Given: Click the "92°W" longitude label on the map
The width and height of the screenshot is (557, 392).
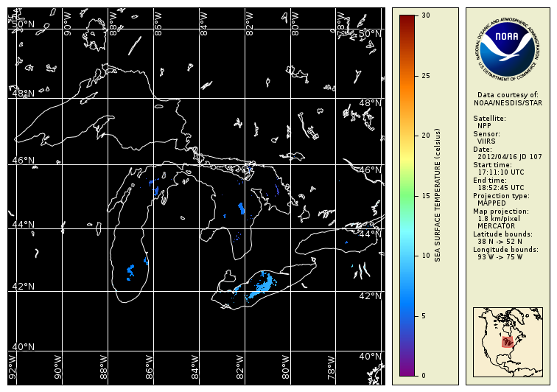Looking at the screenshot, I should (x=13, y=367).
